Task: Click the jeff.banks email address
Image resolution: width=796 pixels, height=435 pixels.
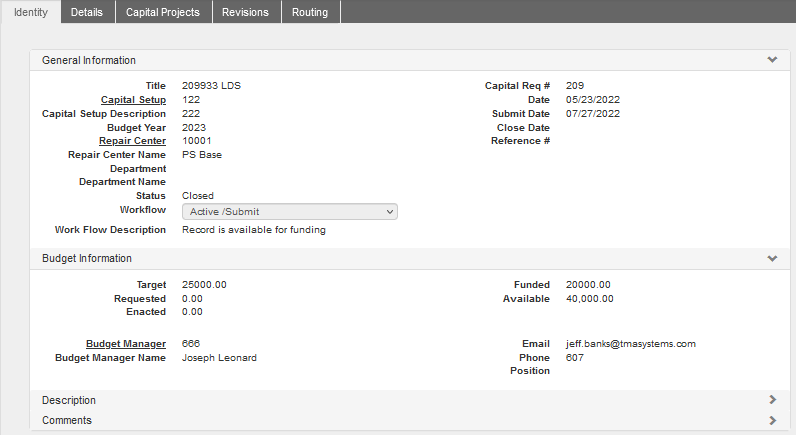Action: point(630,344)
